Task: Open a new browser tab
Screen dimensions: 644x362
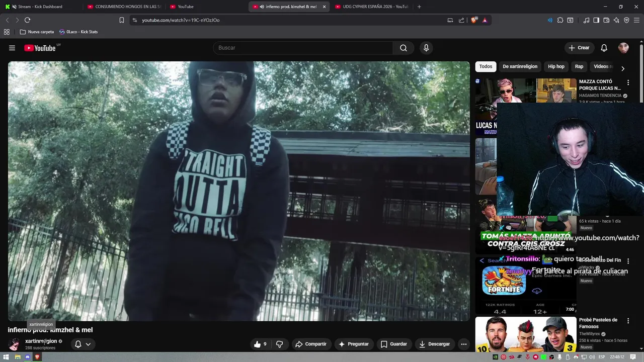Action: click(x=419, y=7)
